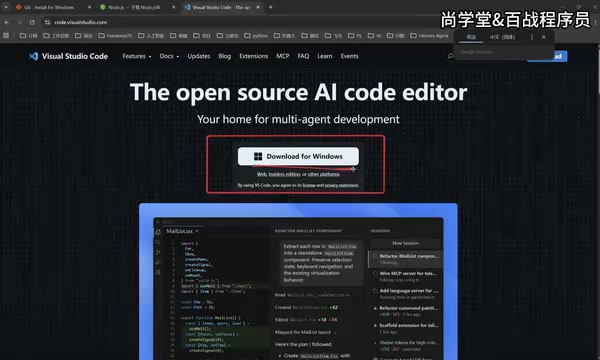Close the Visual Studio Code browser tab
Screen dimensions: 600x360
[x=258, y=7]
